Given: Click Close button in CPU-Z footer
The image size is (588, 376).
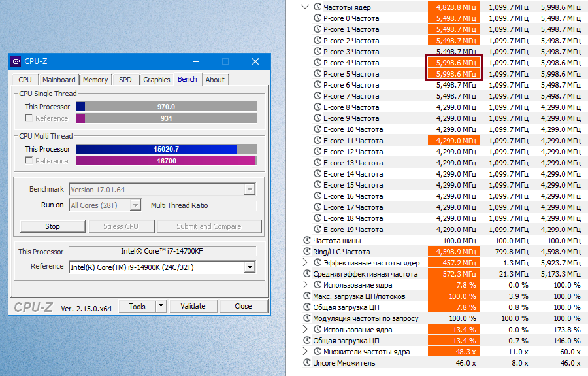Looking at the screenshot, I should tap(244, 306).
